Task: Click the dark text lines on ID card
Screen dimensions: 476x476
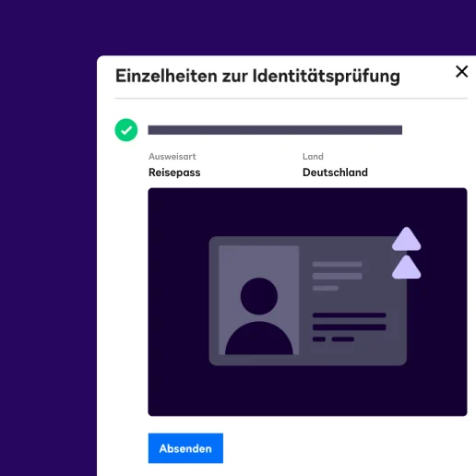Action: pyautogui.click(x=350, y=321)
